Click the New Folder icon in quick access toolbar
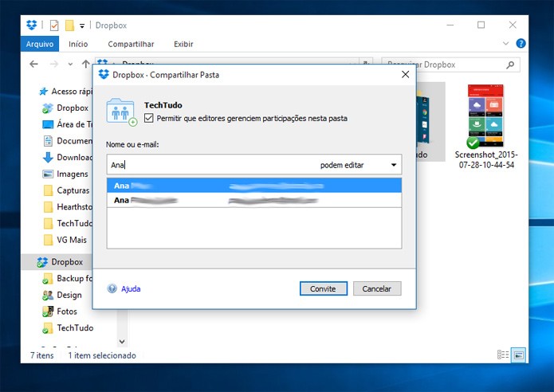The width and height of the screenshot is (554, 392). [x=69, y=25]
